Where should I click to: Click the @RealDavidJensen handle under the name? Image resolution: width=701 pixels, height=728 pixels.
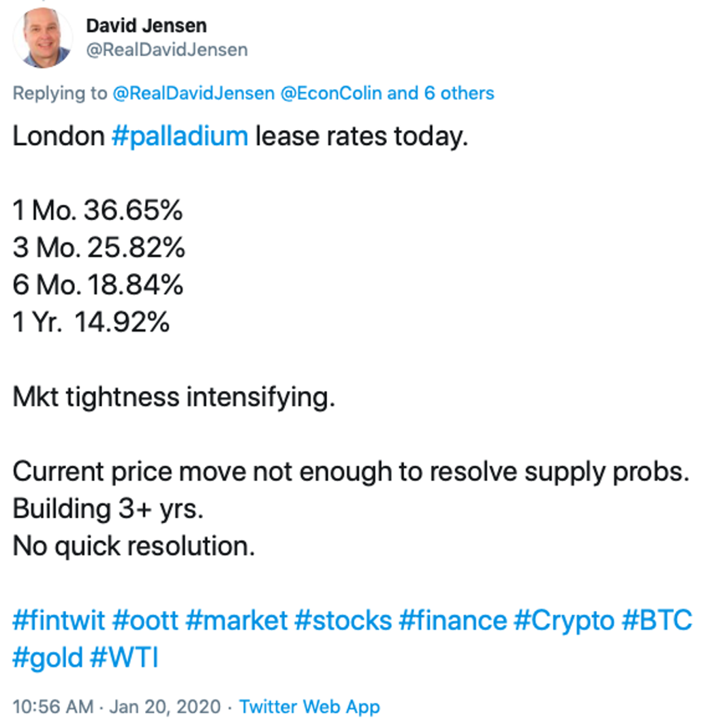[167, 50]
